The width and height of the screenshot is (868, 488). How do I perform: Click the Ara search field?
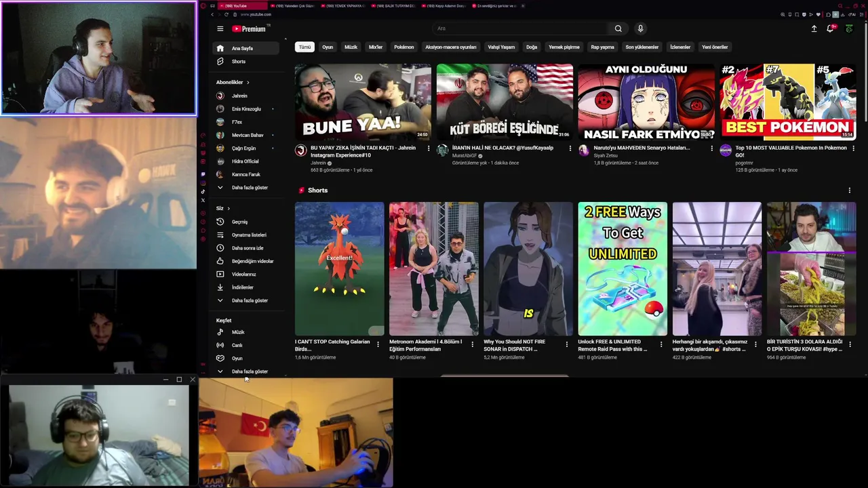(521, 28)
